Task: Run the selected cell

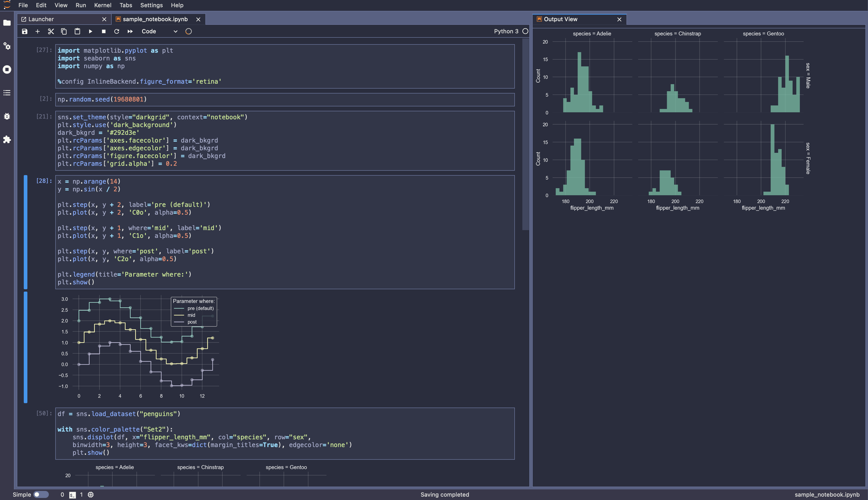Action: pyautogui.click(x=90, y=31)
